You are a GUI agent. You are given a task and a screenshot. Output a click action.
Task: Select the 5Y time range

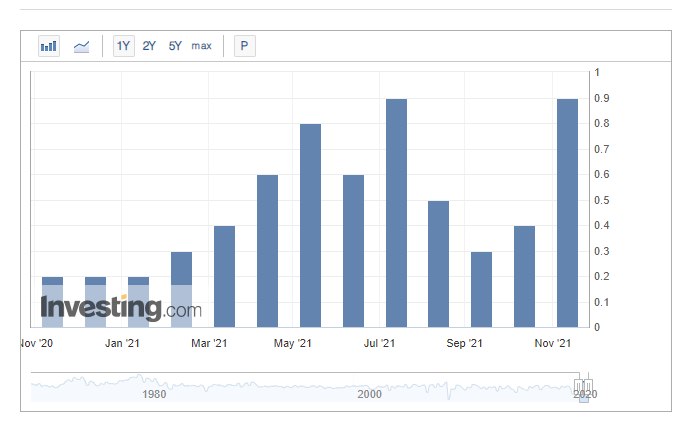[175, 46]
